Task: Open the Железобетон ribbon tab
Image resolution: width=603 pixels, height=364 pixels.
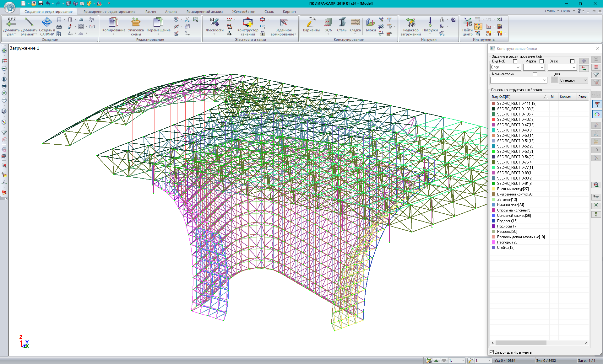Action: pos(244,12)
